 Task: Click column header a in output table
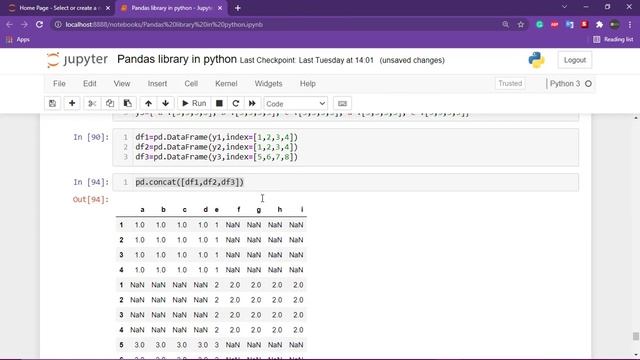(x=142, y=210)
